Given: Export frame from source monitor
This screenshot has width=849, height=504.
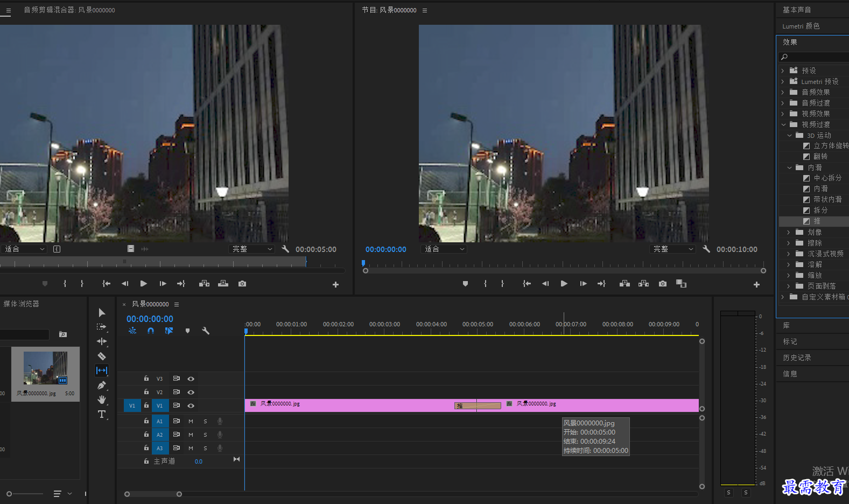Looking at the screenshot, I should (x=242, y=284).
